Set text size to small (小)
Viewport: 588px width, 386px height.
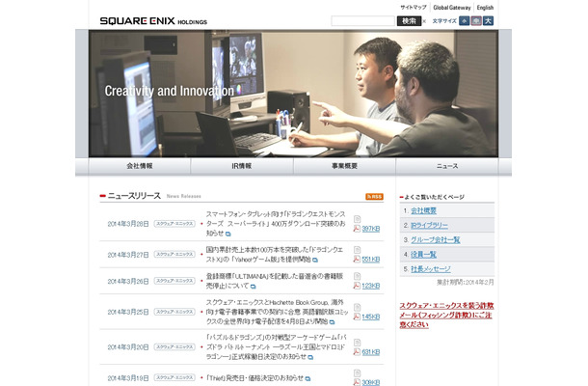click(x=465, y=21)
